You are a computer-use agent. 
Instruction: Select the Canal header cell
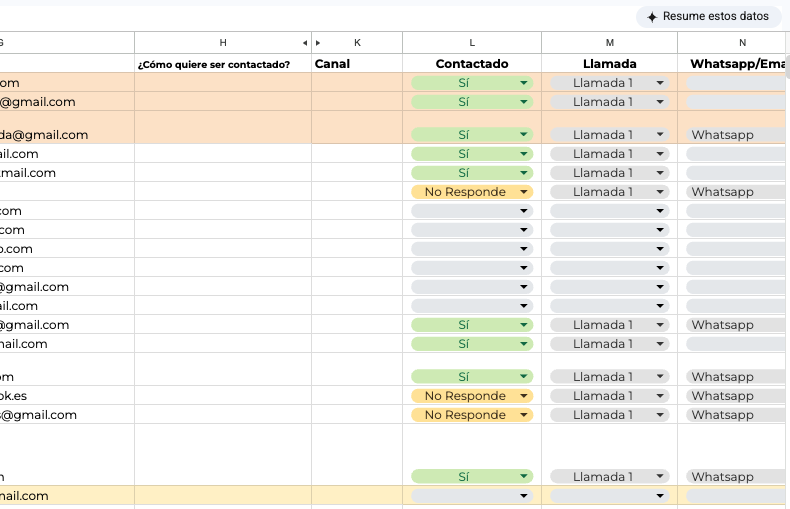356,64
